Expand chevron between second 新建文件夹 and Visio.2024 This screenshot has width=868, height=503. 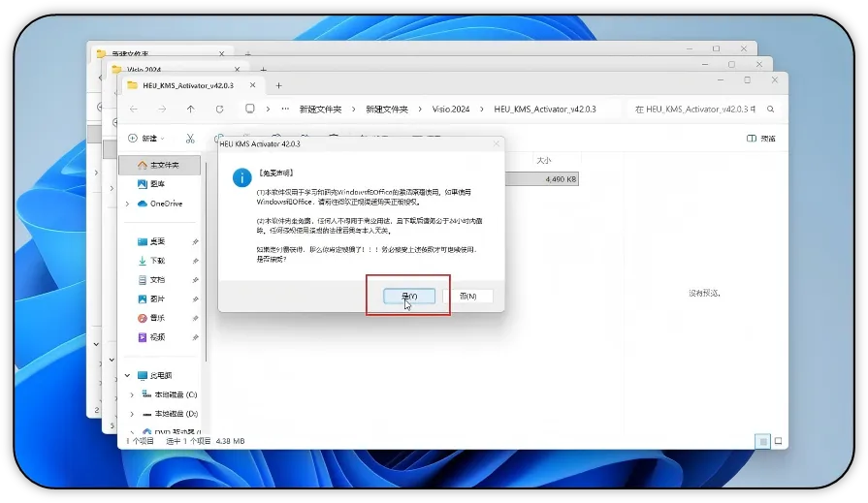(420, 109)
